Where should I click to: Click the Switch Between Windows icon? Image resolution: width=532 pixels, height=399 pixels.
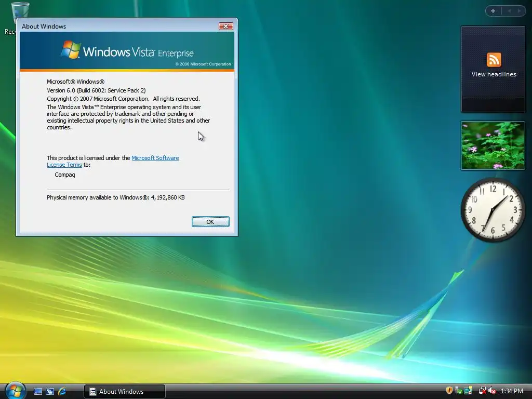[50, 392]
